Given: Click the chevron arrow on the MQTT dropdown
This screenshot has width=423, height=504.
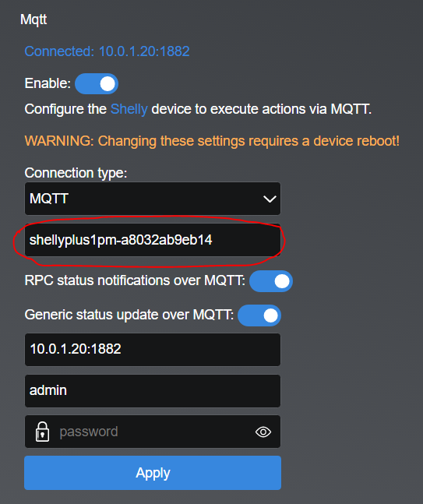Looking at the screenshot, I should 270,199.
